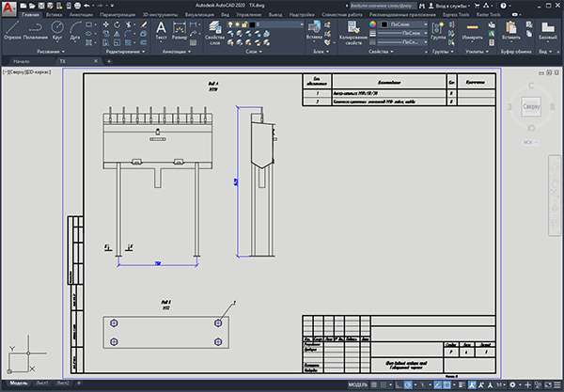
Task: Select the Круг (Circle) tool
Action: [x=57, y=30]
